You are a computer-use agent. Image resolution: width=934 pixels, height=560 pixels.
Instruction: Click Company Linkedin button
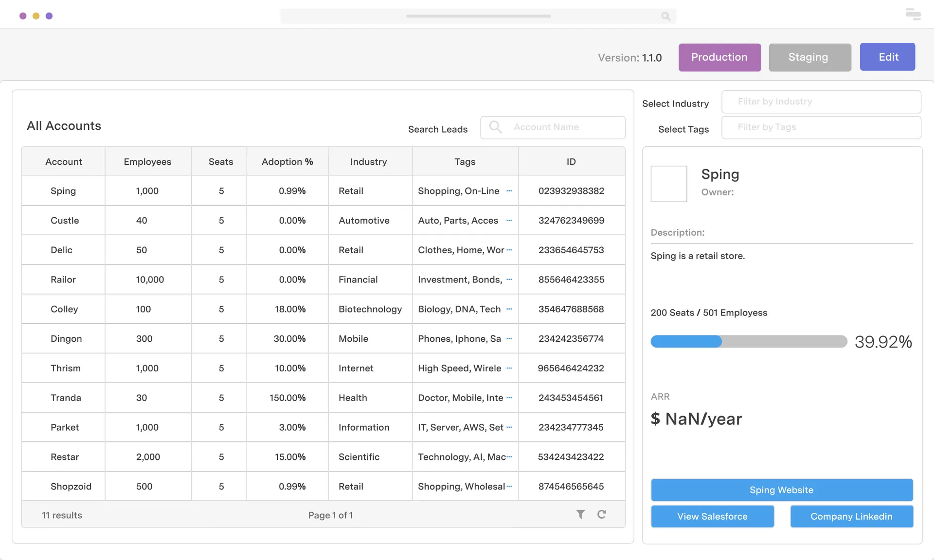point(851,516)
